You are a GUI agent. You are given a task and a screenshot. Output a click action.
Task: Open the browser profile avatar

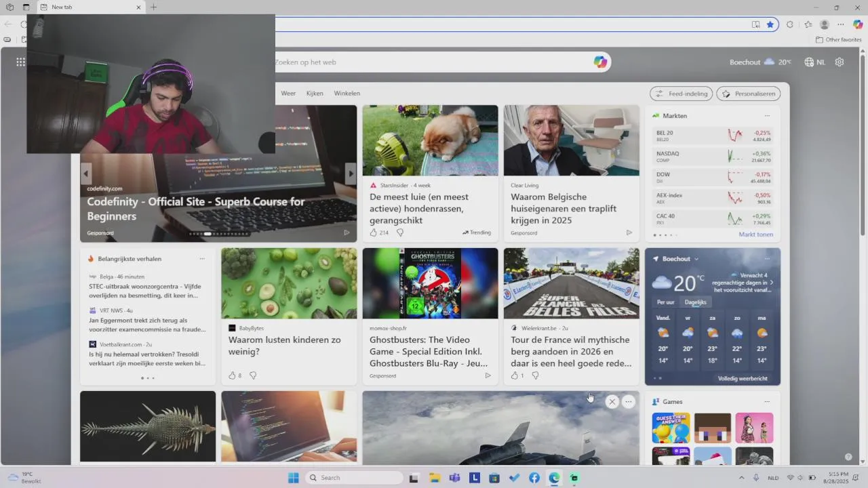pyautogui.click(x=825, y=24)
